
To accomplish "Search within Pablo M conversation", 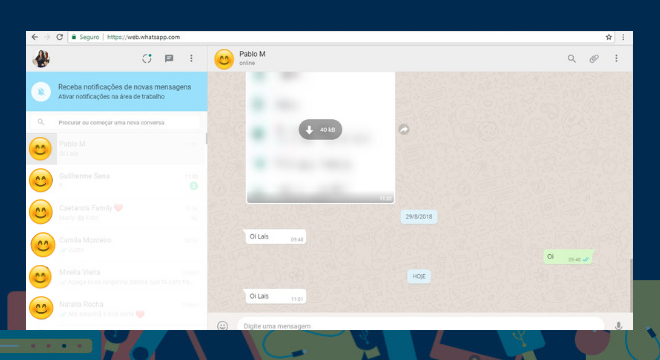I will point(571,59).
